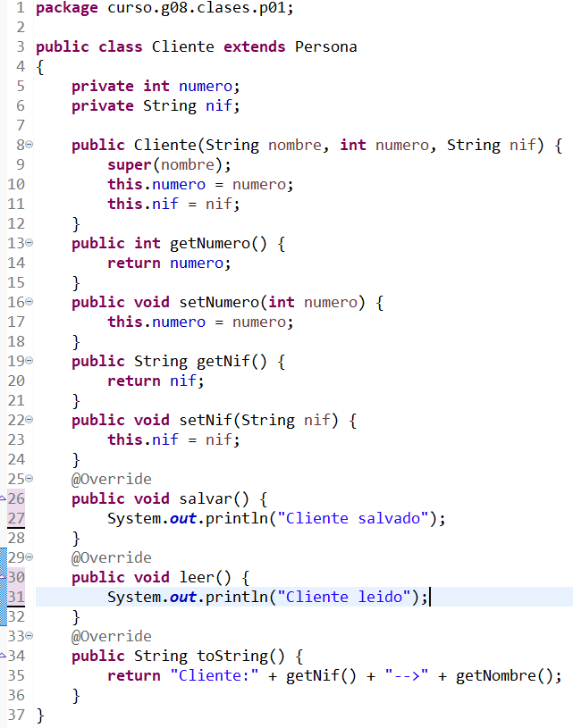
Task: Toggle the fold at line 25 @Override
Action: [29, 478]
